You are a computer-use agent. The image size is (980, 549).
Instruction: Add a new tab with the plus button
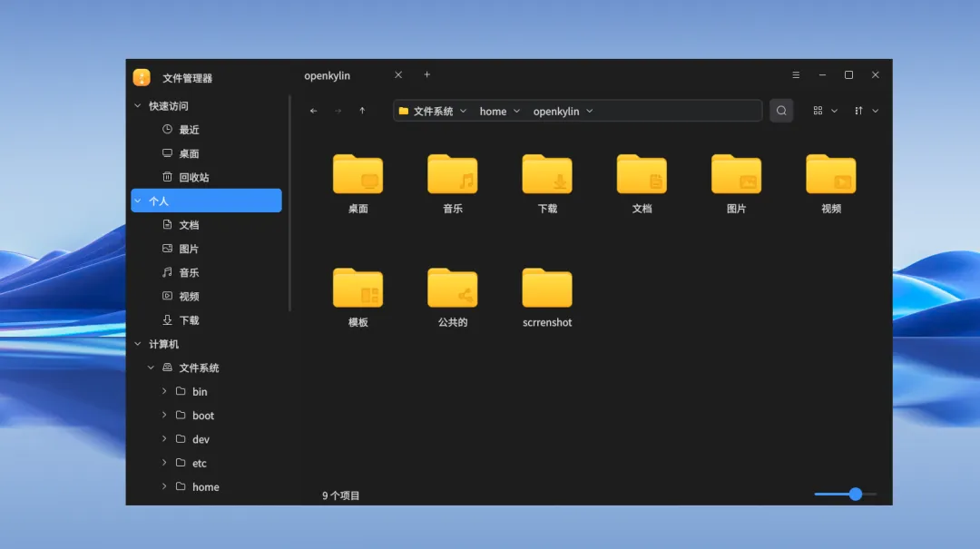point(426,74)
